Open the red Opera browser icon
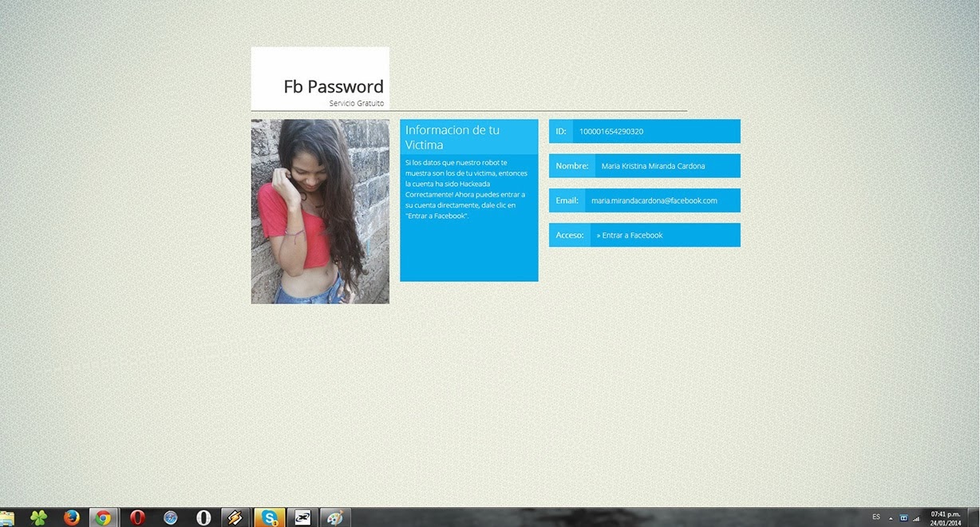Screen dimensions: 980x527 pos(136,517)
